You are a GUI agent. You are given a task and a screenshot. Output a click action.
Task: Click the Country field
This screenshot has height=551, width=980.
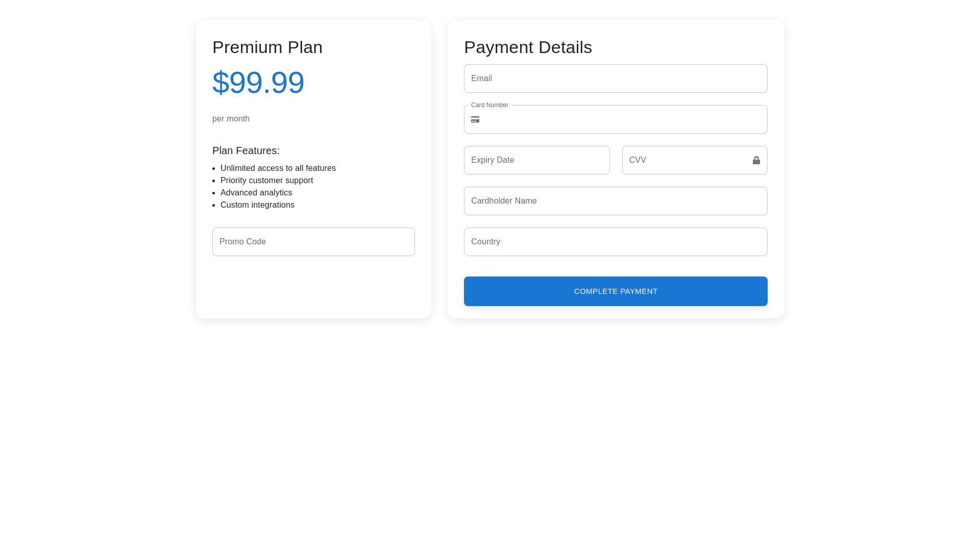point(616,242)
